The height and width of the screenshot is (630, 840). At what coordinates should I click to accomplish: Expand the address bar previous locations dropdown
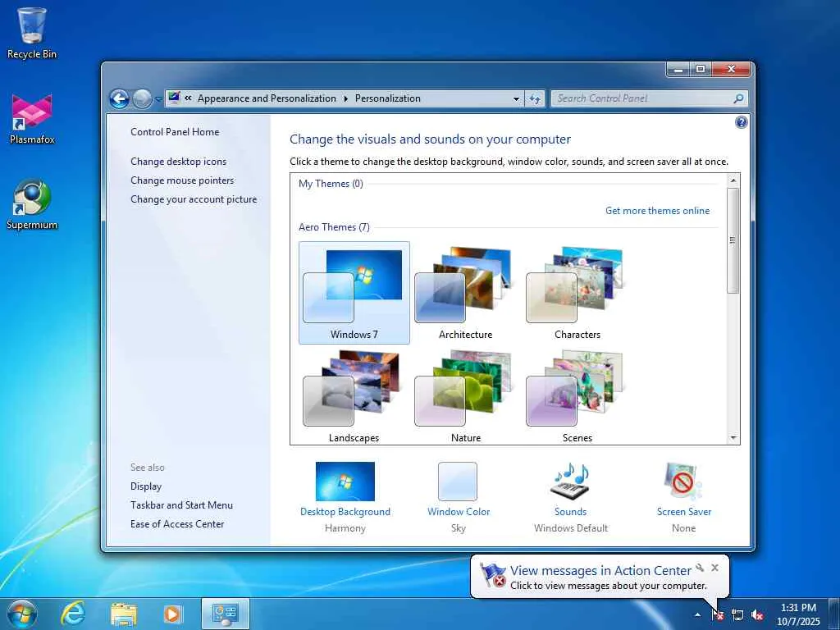pos(516,98)
